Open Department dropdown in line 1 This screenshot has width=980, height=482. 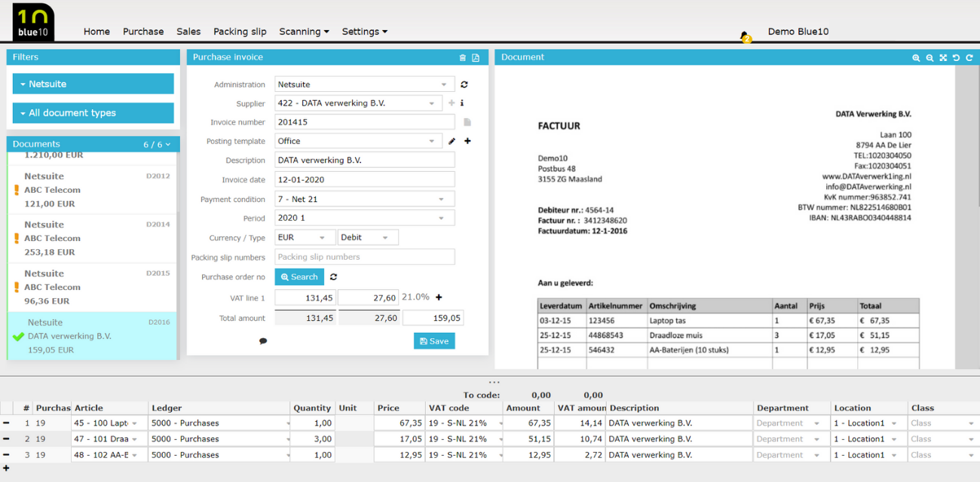tap(792, 423)
